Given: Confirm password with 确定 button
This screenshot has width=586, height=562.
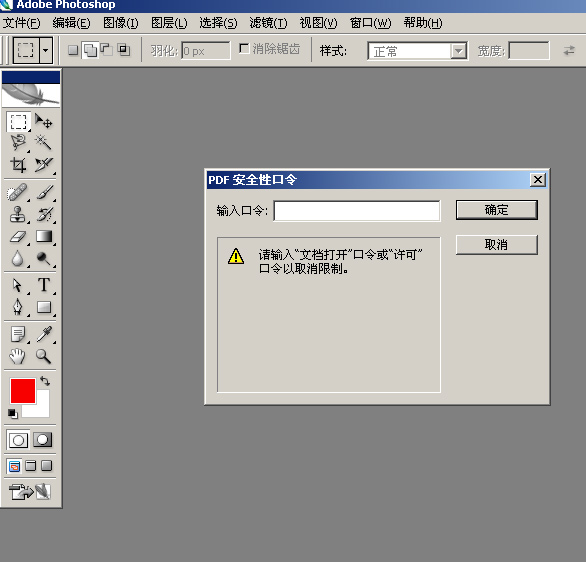Looking at the screenshot, I should pos(497,210).
